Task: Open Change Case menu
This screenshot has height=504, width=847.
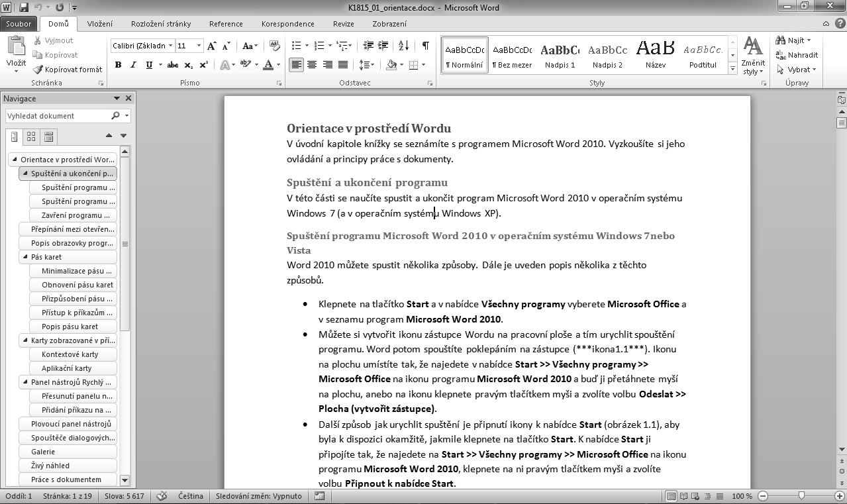Action: [250, 46]
